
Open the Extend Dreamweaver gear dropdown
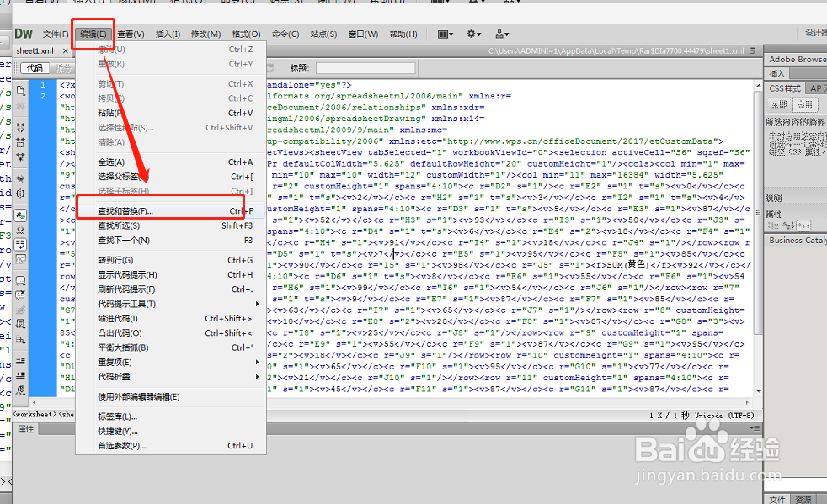point(473,34)
